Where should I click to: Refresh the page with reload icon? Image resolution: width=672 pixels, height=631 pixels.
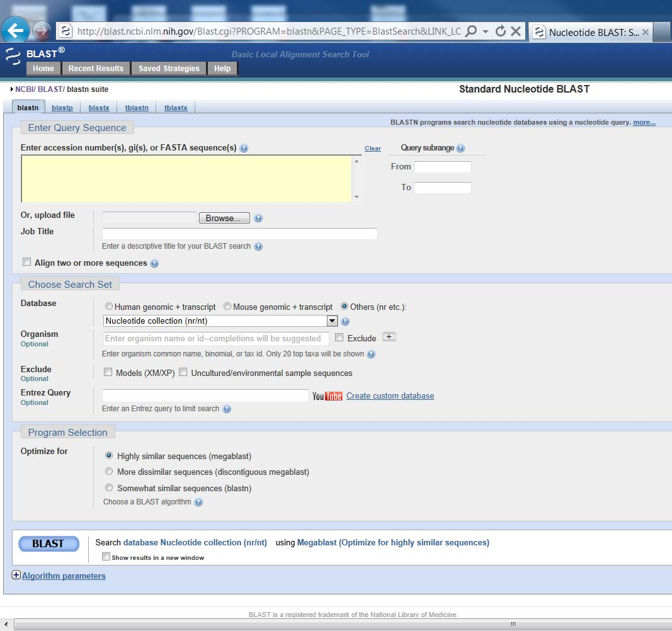500,31
